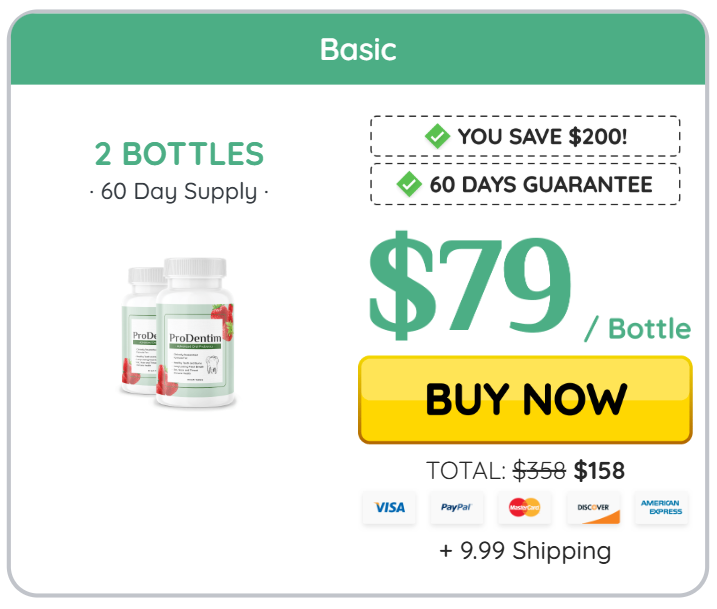Click the bold $158 total price
This screenshot has height=609, width=717.
(599, 470)
